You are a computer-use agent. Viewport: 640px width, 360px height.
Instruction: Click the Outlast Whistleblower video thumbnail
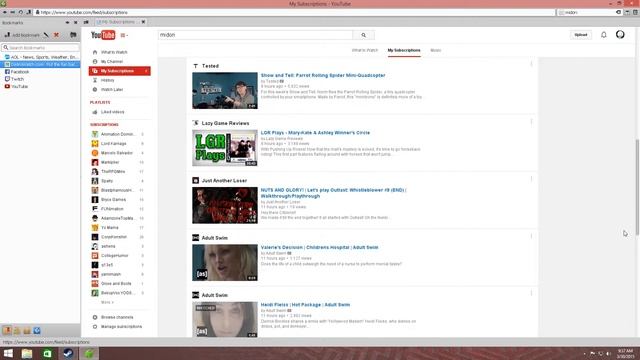click(x=225, y=205)
